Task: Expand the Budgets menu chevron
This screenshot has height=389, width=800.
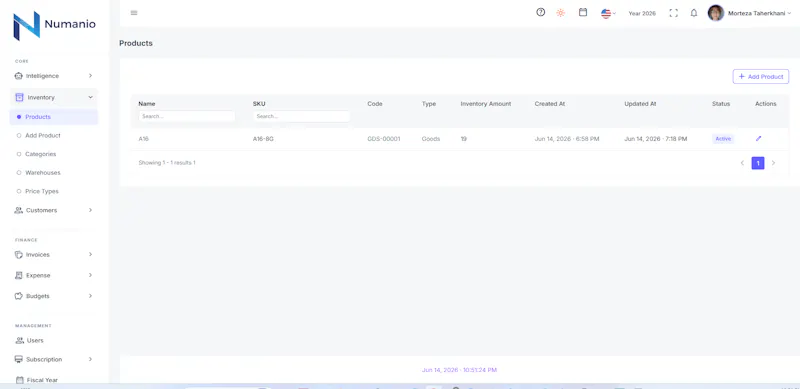Action: coord(90,296)
